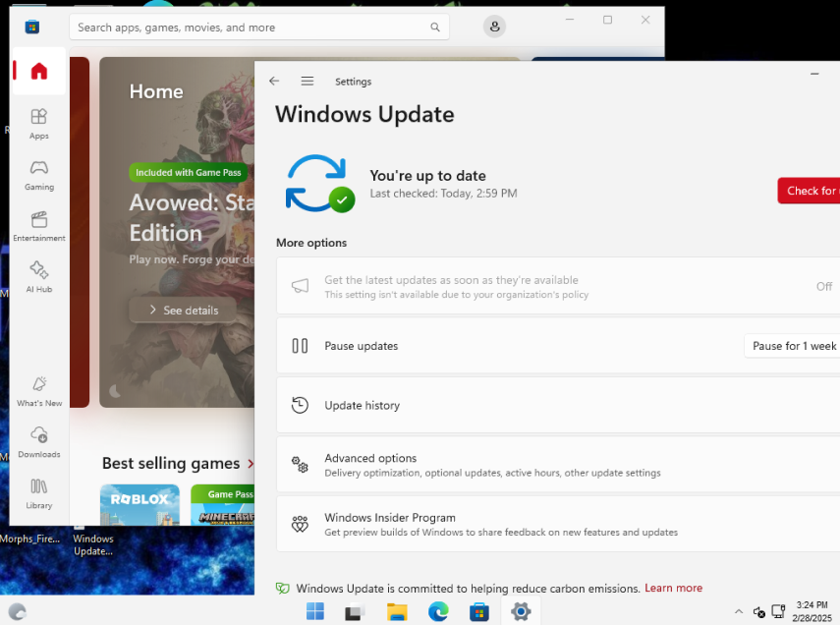Image resolution: width=840 pixels, height=625 pixels.
Task: Focus the Microsoft Store search box
Action: coord(259,27)
